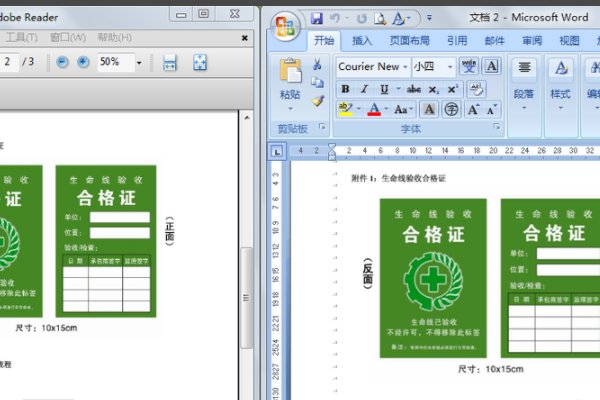
Task: Switch to the 插入 ribbon tab
Action: point(362,41)
